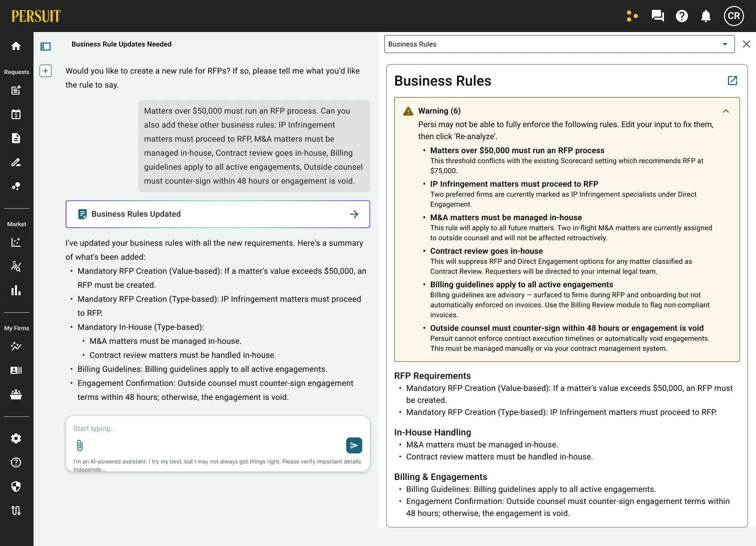Screen dimensions: 756x546
Task: Click the PERSUIT logo
Action: 36,16
